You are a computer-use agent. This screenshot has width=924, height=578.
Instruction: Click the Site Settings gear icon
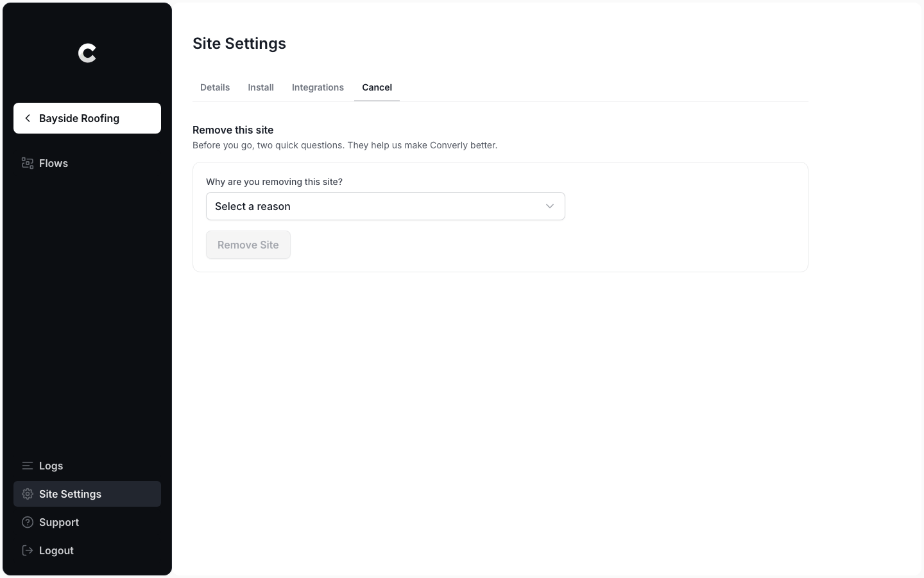[x=28, y=494]
